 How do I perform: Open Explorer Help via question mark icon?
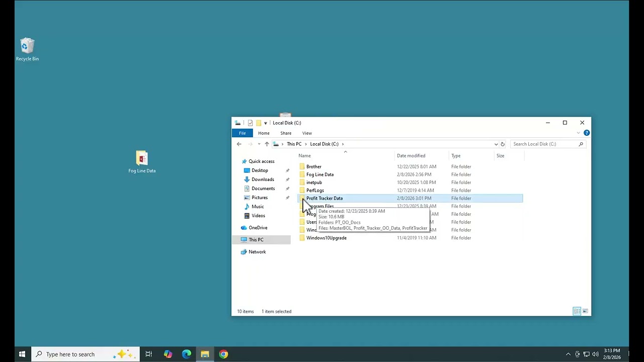pyautogui.click(x=587, y=133)
